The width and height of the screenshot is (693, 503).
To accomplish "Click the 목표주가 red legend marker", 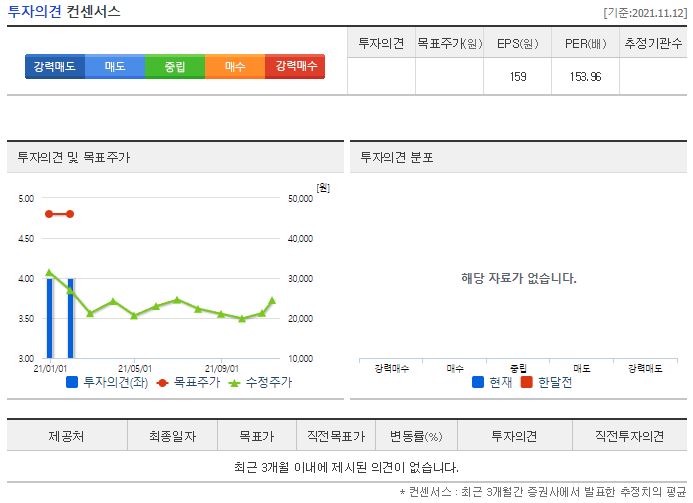I will coord(162,383).
